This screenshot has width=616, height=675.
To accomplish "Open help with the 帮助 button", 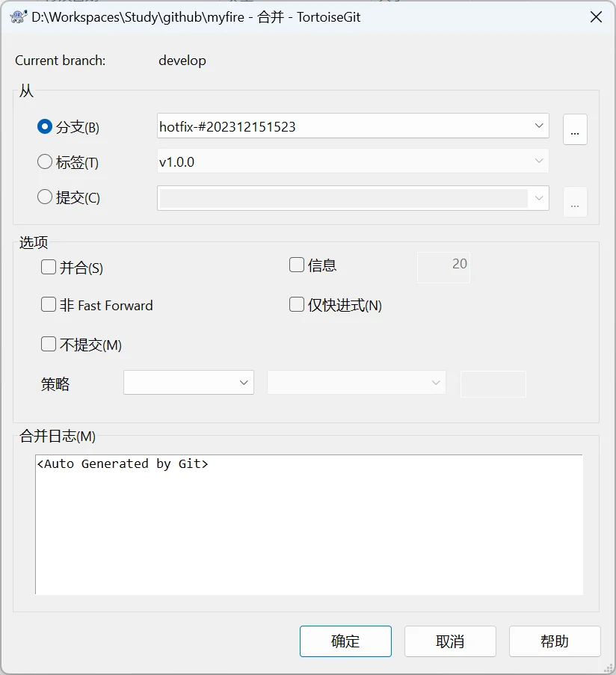I will [x=555, y=641].
